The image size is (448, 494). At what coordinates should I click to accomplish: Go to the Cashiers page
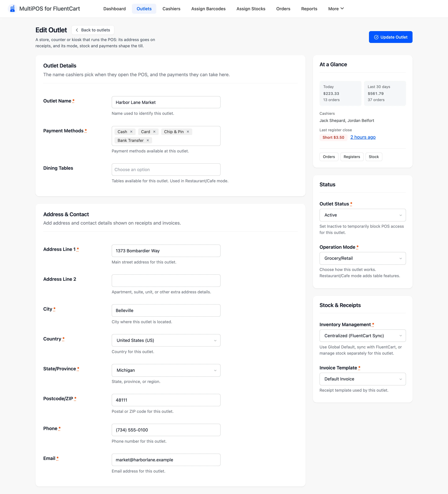(171, 9)
